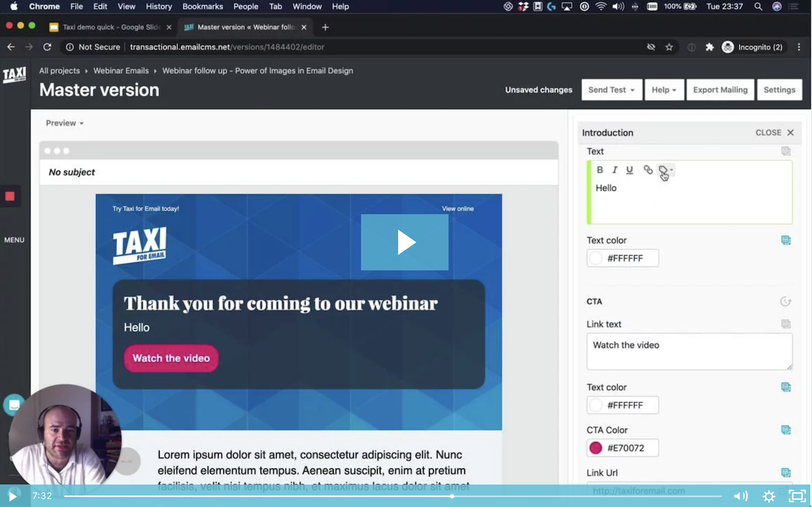Open the View menu
812x507 pixels.
127,6
